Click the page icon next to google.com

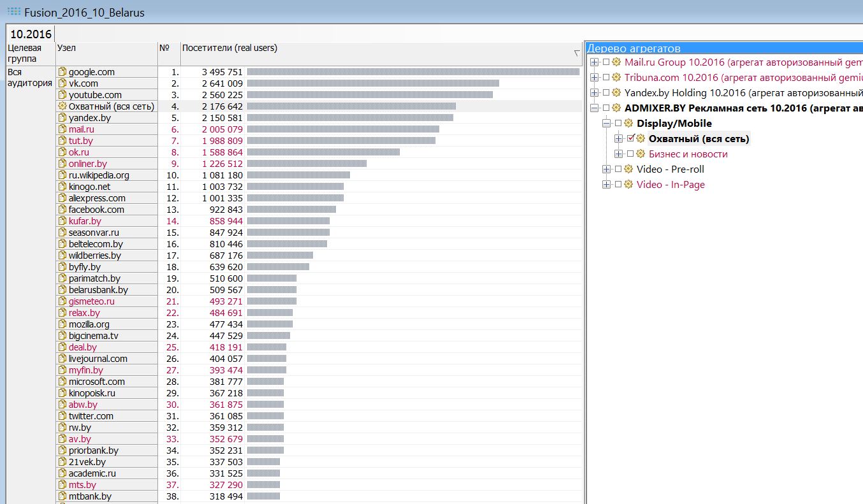62,72
